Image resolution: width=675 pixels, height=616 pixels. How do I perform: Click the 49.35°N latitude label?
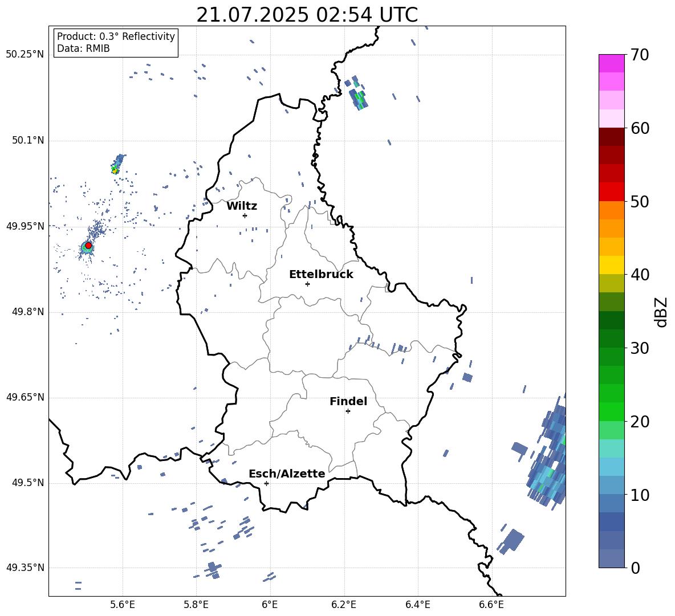[25, 568]
